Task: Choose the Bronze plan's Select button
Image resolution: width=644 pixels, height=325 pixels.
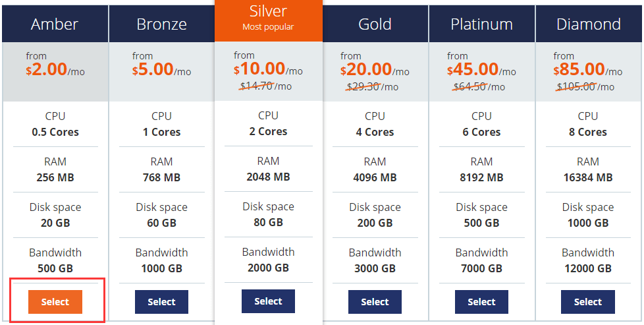Action: (161, 302)
